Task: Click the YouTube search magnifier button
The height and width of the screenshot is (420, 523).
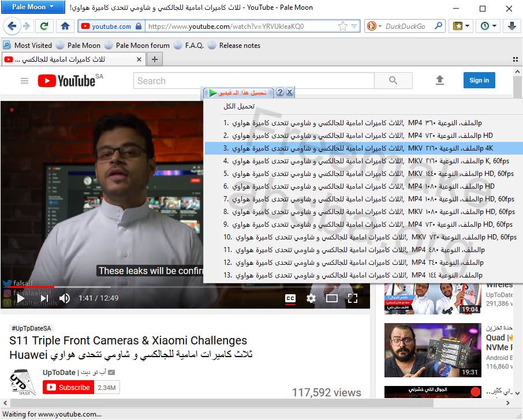Action: [x=393, y=81]
